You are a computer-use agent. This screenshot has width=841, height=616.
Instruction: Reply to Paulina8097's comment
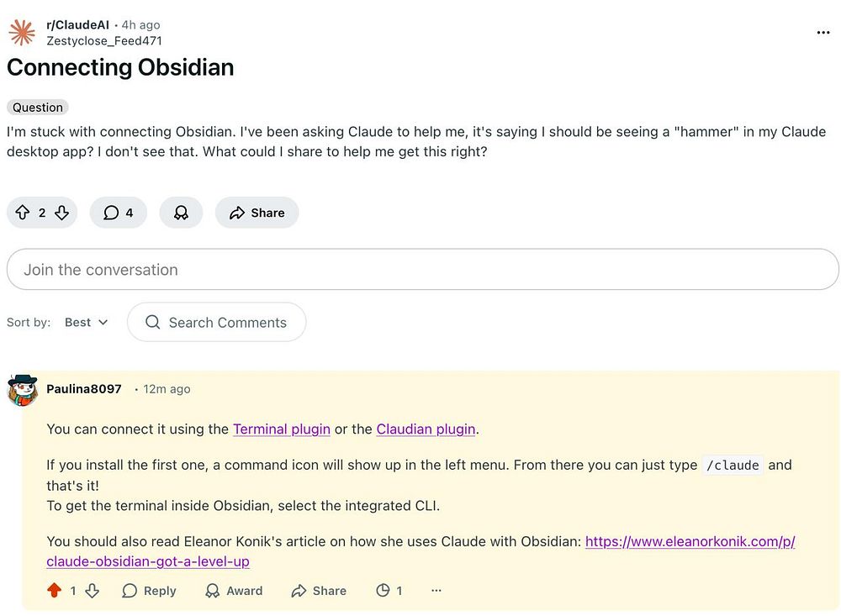click(149, 591)
